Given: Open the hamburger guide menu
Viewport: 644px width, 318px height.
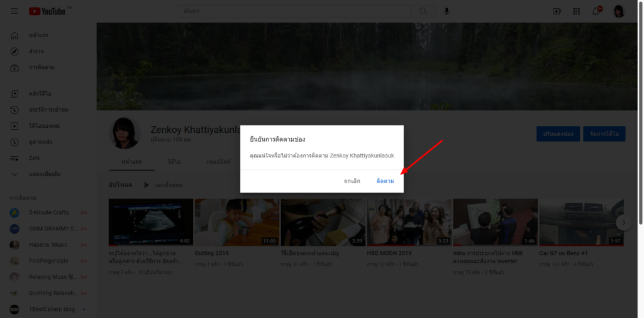Looking at the screenshot, I should [x=14, y=11].
